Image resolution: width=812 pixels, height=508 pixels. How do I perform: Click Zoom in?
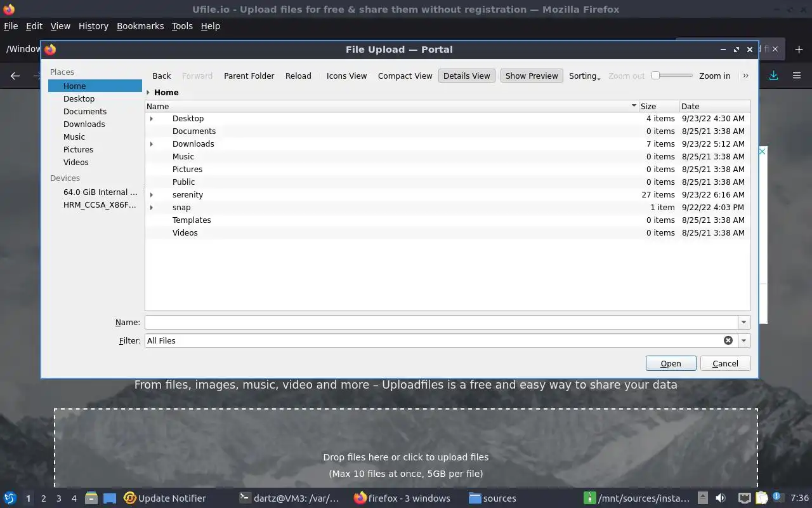pyautogui.click(x=714, y=76)
